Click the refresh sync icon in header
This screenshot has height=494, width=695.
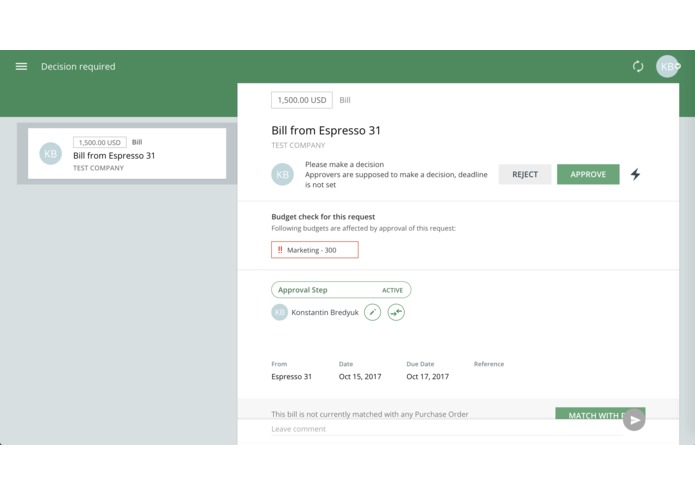coord(638,66)
